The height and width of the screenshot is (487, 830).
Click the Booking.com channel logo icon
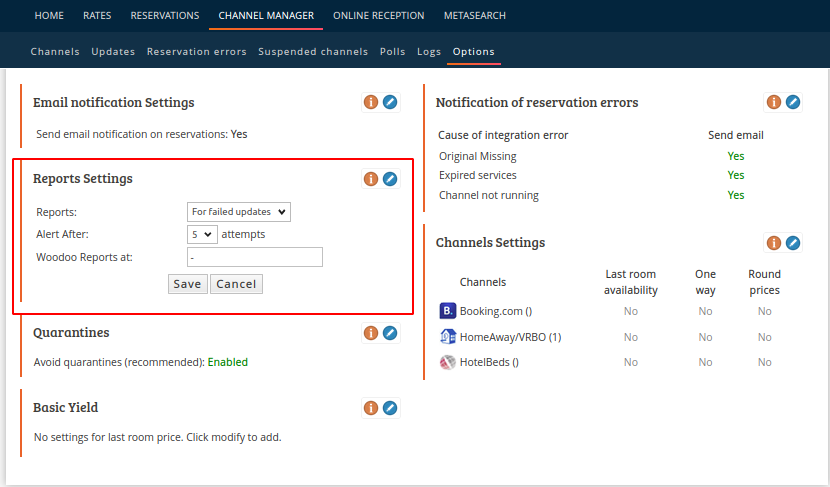(x=448, y=311)
